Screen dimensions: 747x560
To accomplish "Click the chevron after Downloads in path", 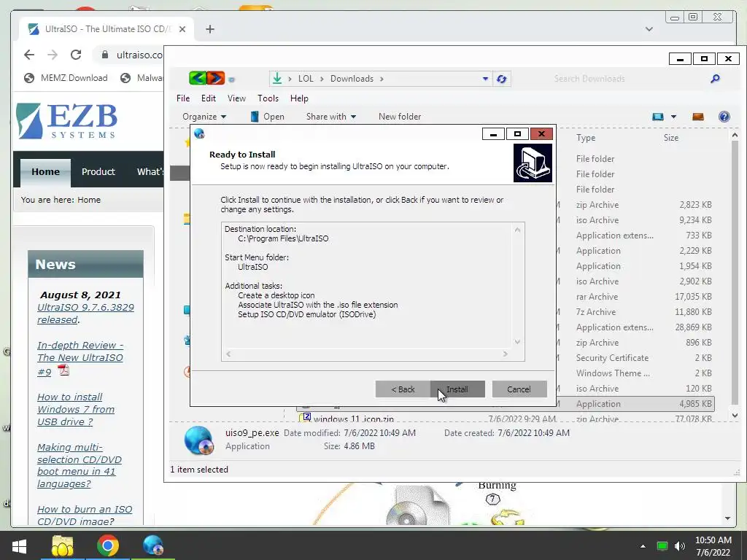I will pos(382,79).
